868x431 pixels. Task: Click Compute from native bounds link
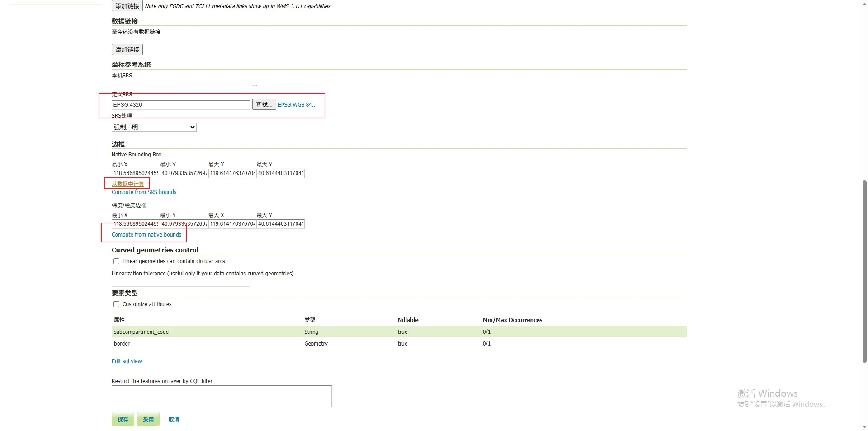point(146,235)
